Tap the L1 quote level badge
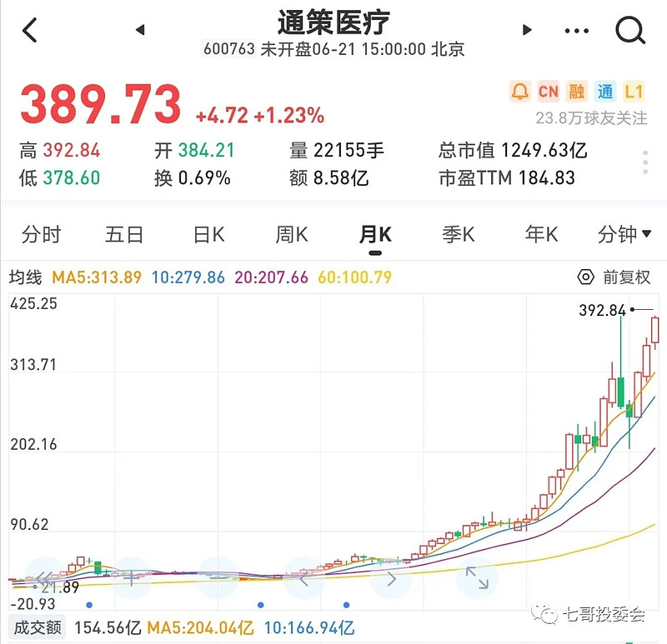The height and width of the screenshot is (644, 667). (634, 92)
